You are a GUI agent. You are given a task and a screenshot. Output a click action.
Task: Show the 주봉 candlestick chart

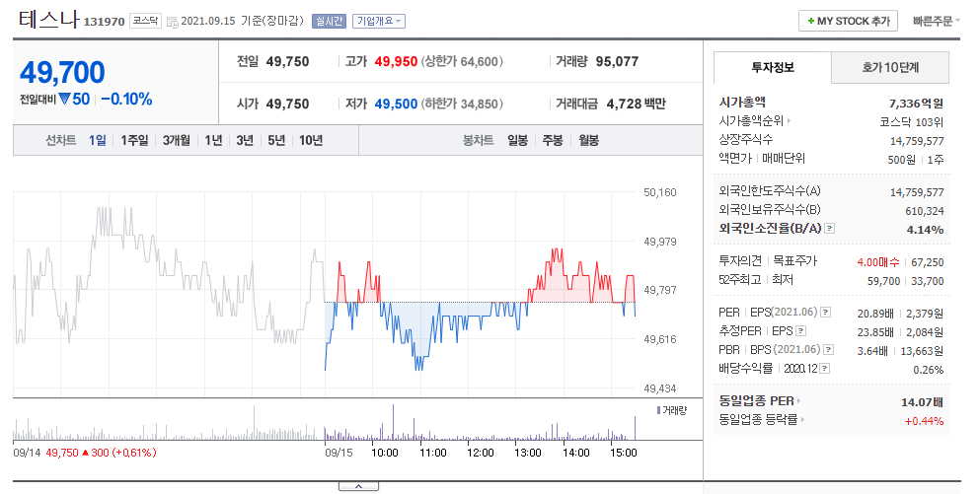click(553, 141)
